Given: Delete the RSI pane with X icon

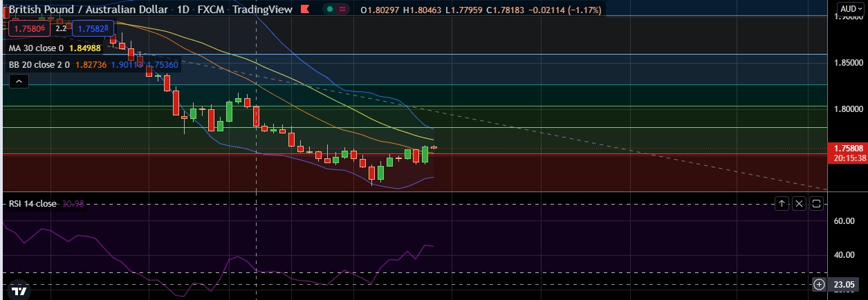Looking at the screenshot, I should 799,203.
